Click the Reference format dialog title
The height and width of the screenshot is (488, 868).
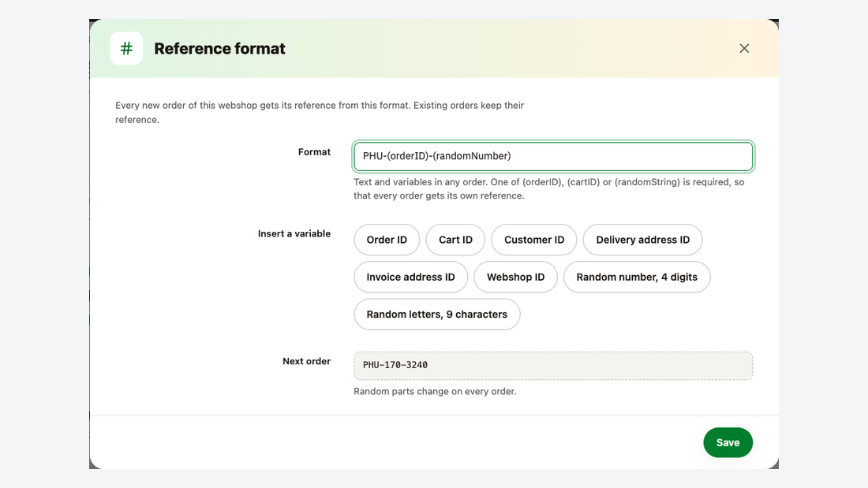pos(220,49)
